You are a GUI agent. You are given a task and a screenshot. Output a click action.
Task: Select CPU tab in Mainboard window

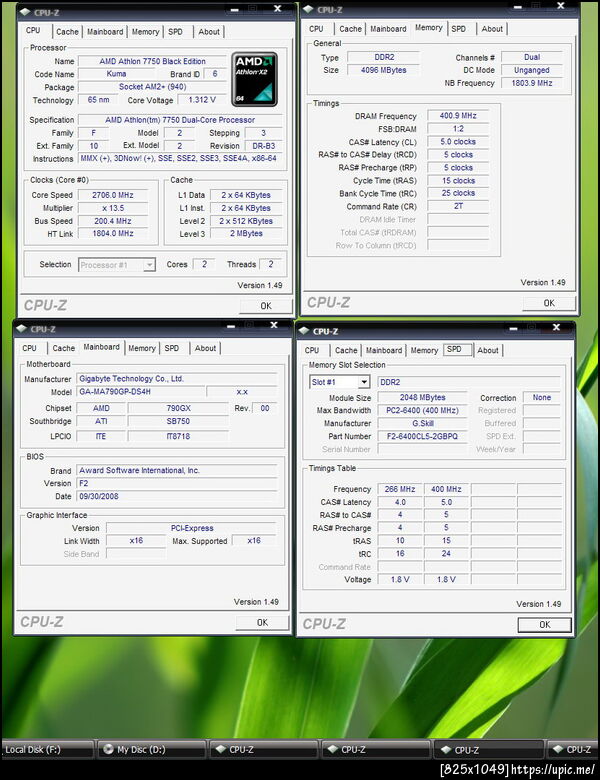pos(29,348)
